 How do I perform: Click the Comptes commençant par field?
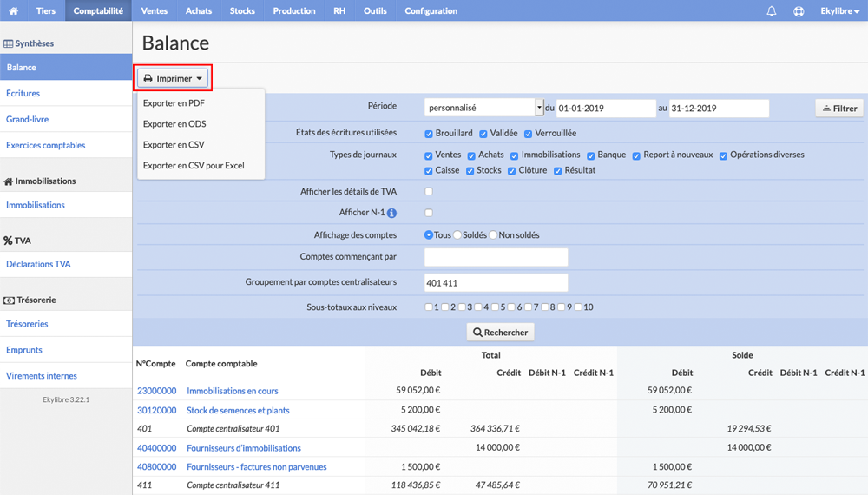496,257
